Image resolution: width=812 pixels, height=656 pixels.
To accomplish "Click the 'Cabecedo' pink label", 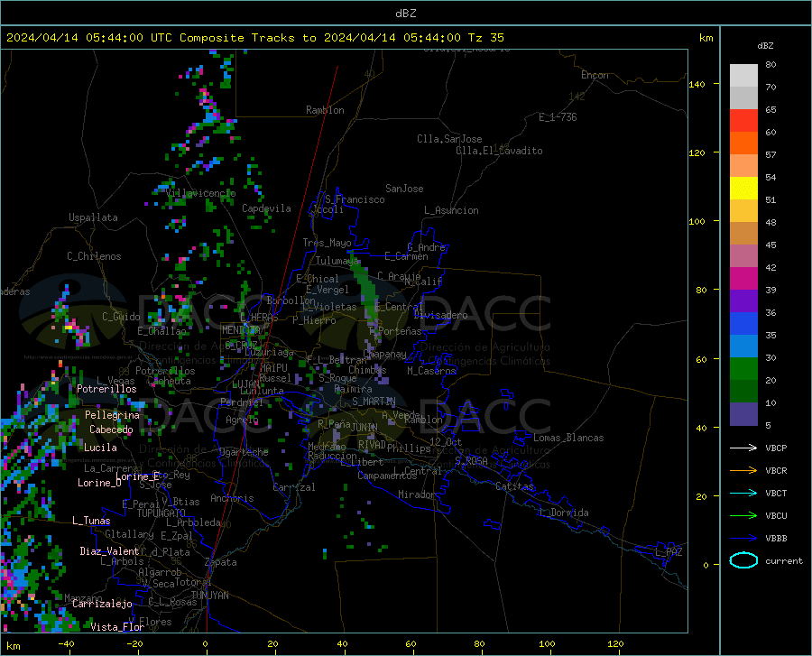I will (111, 430).
